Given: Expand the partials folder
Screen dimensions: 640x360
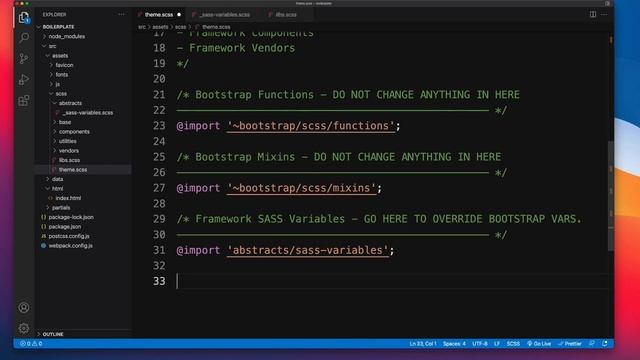Looking at the screenshot, I should 61,208.
